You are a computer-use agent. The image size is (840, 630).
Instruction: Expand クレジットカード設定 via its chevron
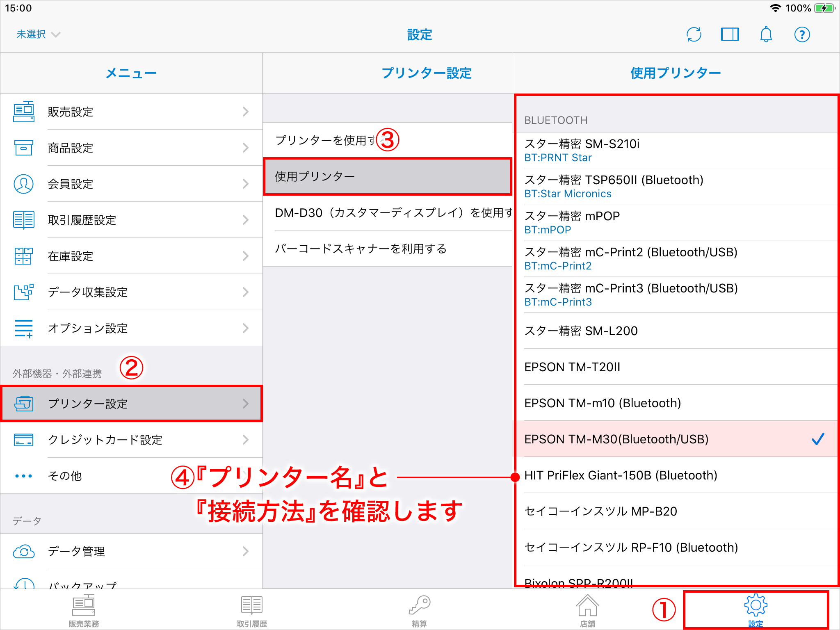point(246,440)
